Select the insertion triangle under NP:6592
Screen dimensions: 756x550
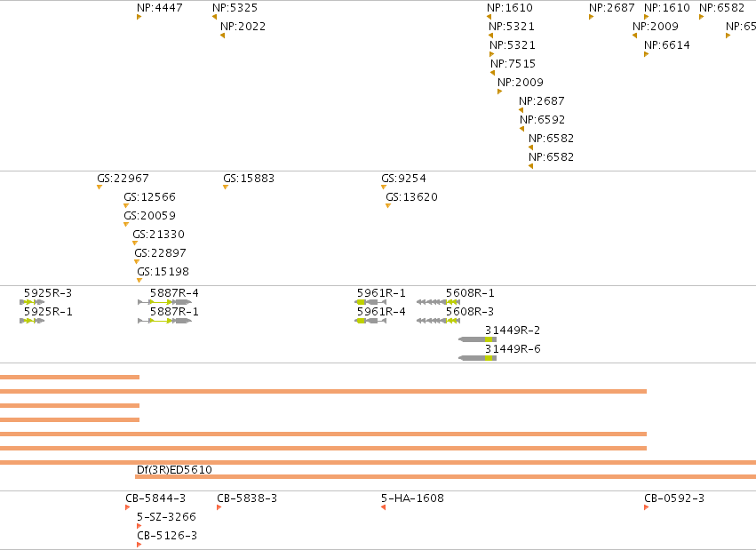pyautogui.click(x=521, y=129)
